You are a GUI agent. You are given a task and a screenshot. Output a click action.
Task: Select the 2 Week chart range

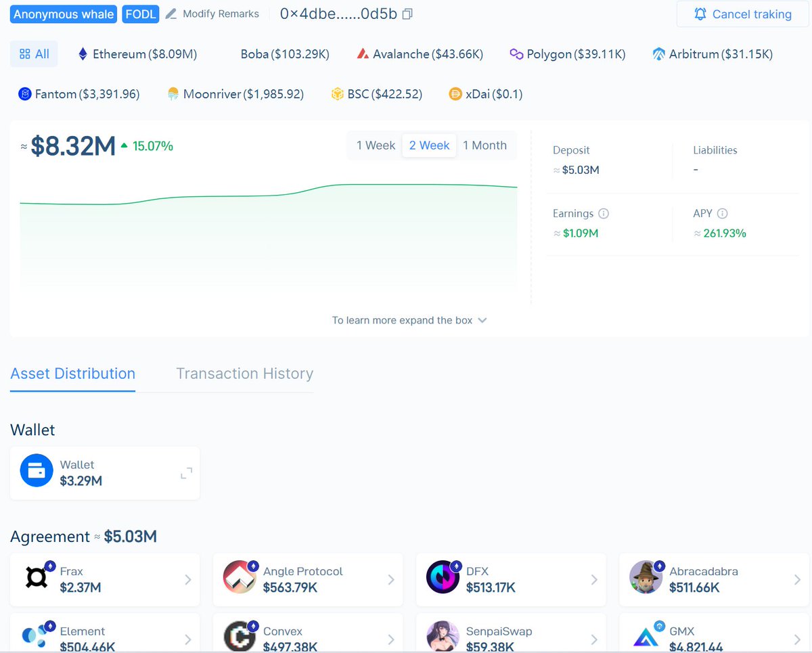429,145
